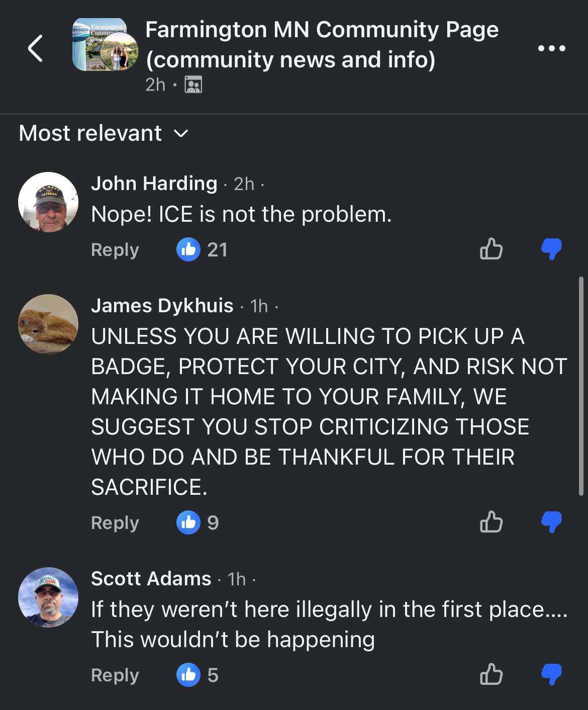Downvote Scott Adams's comment
This screenshot has width=588, height=710.
[x=551, y=675]
